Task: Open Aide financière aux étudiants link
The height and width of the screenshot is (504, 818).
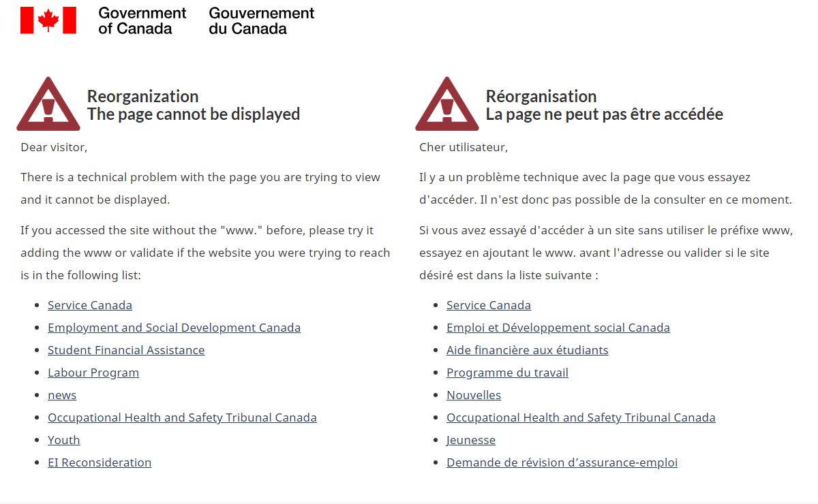Action: pyautogui.click(x=528, y=350)
